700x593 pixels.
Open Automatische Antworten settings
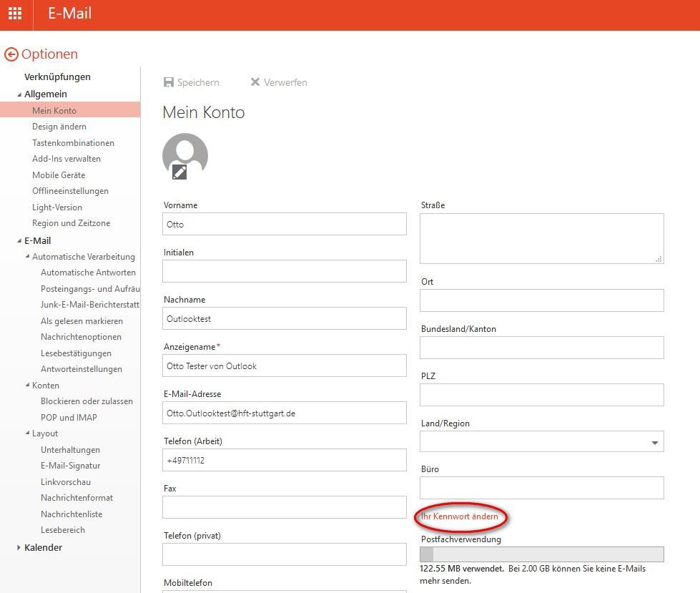(x=88, y=273)
